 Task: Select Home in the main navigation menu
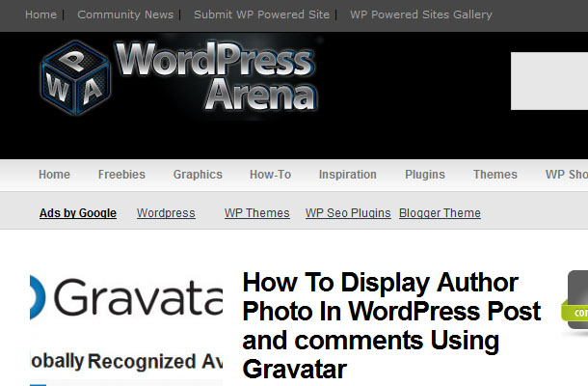click(x=54, y=175)
